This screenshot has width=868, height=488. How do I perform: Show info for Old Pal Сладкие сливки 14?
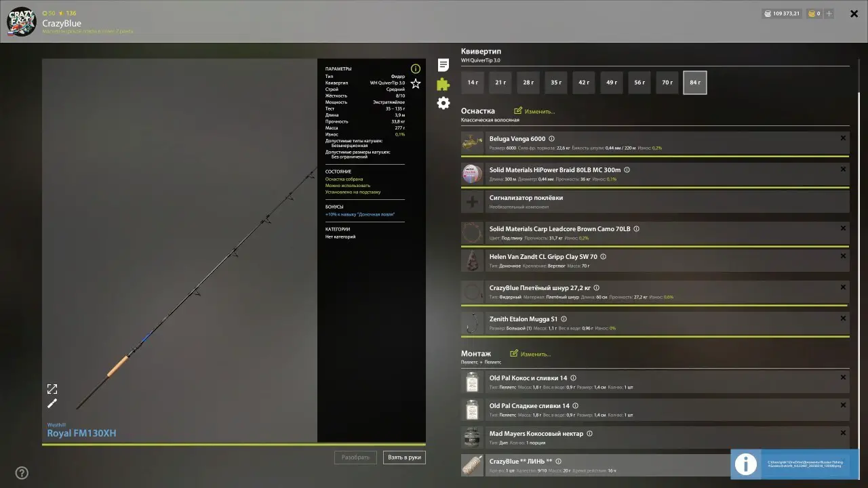[x=576, y=406]
